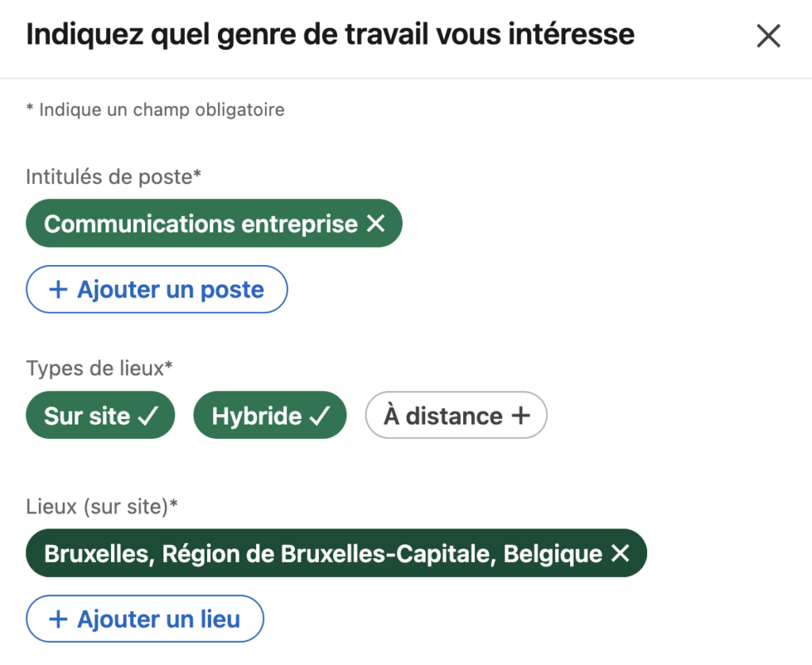This screenshot has height=665, width=812.
Task: Select the Bruxelles-Capitale location chip text
Action: (323, 554)
